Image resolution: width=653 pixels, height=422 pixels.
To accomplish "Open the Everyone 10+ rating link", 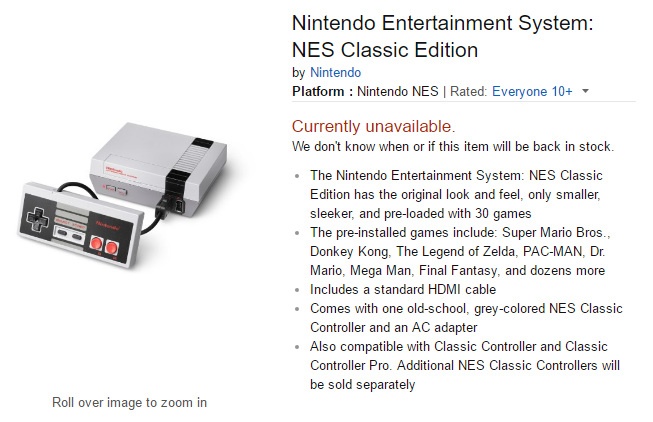I will [531, 92].
